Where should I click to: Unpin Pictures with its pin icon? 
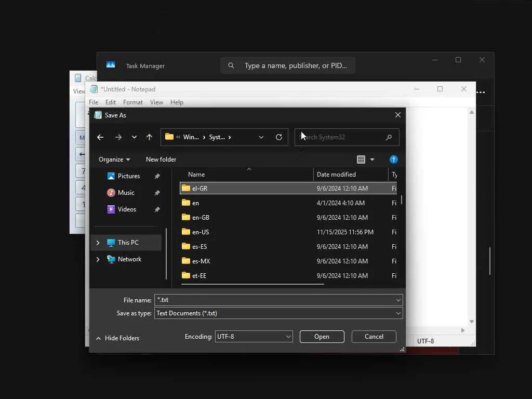(x=157, y=176)
